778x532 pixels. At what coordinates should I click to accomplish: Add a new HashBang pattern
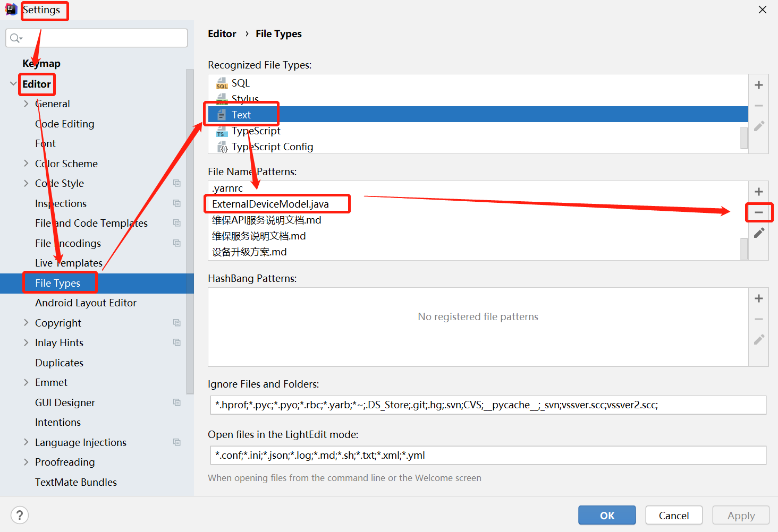click(758, 298)
